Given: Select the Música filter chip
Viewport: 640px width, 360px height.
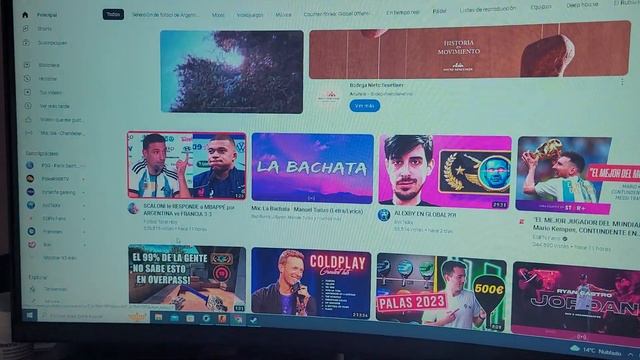Looking at the screenshot, I should [283, 15].
